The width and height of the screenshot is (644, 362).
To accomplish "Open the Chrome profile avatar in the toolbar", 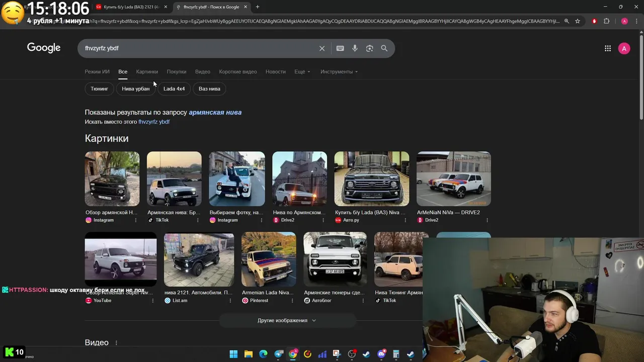I will click(x=624, y=21).
